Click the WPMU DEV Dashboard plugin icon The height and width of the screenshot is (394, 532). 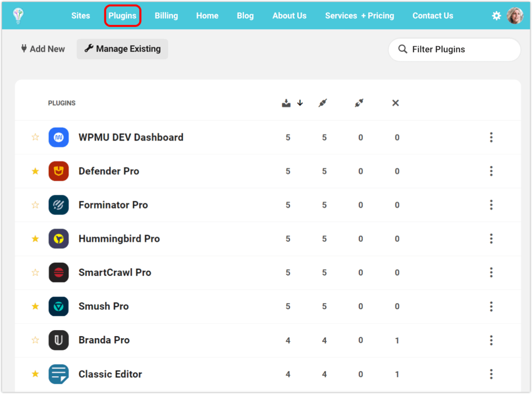tap(59, 137)
